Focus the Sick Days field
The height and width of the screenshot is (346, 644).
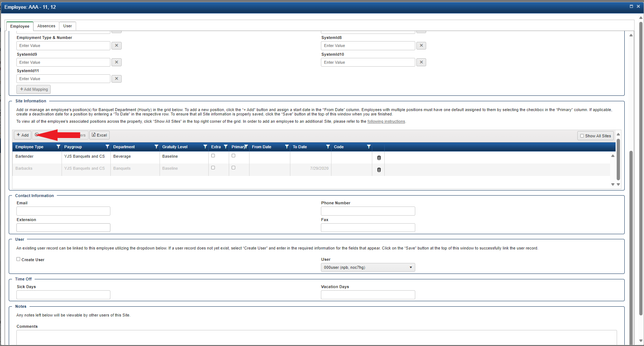pyautogui.click(x=63, y=295)
